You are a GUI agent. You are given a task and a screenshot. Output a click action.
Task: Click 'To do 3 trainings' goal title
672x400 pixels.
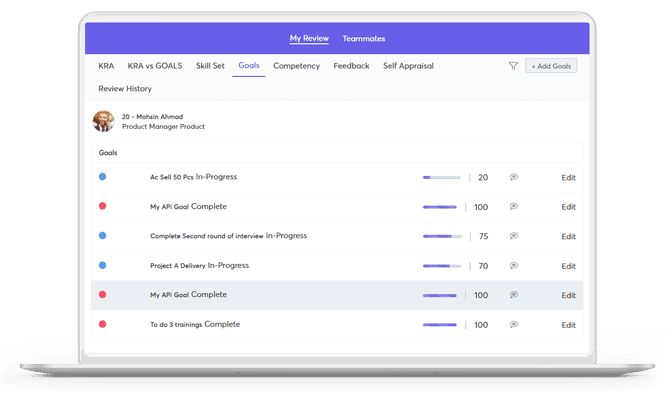click(176, 325)
